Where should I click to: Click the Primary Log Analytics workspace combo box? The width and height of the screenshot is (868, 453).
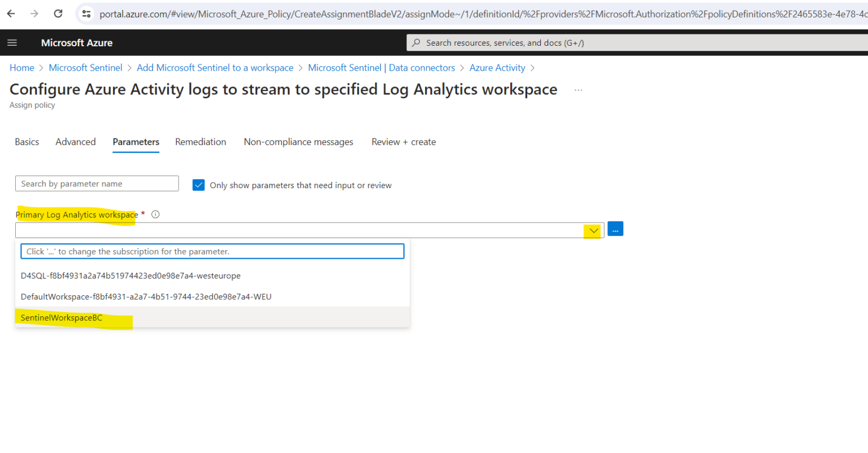pos(310,230)
